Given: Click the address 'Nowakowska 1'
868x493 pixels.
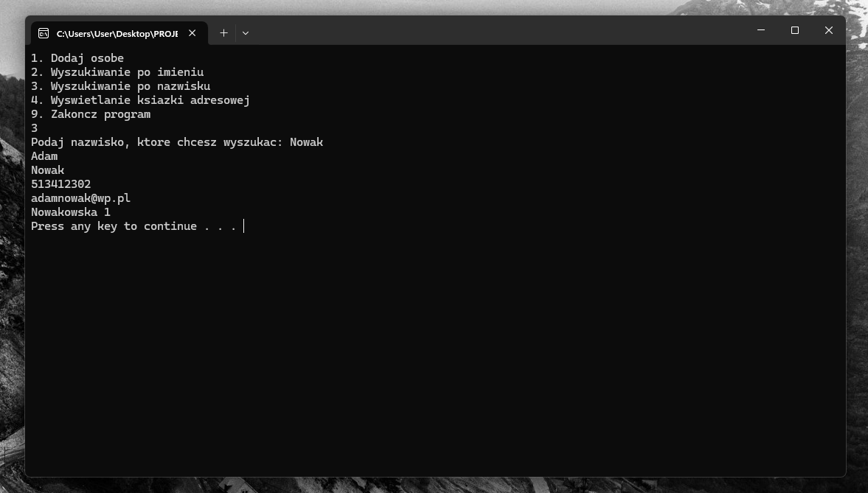Looking at the screenshot, I should (x=71, y=212).
